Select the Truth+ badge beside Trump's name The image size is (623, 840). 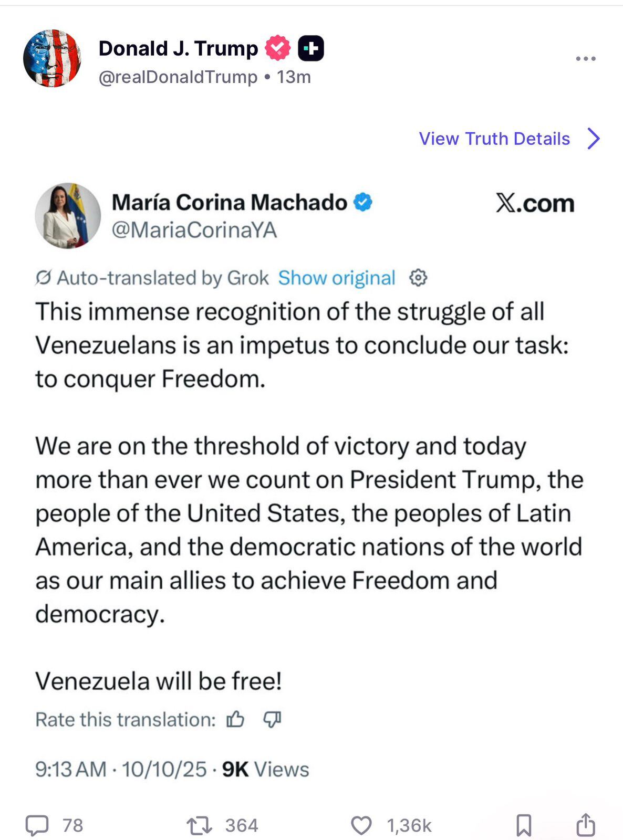(310, 47)
